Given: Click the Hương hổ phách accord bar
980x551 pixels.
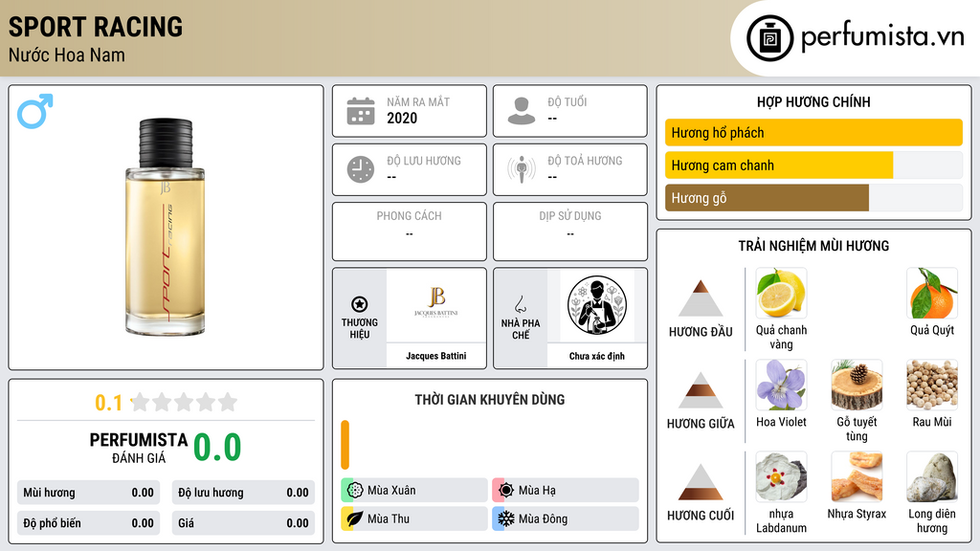Looking at the screenshot, I should pos(813,132).
